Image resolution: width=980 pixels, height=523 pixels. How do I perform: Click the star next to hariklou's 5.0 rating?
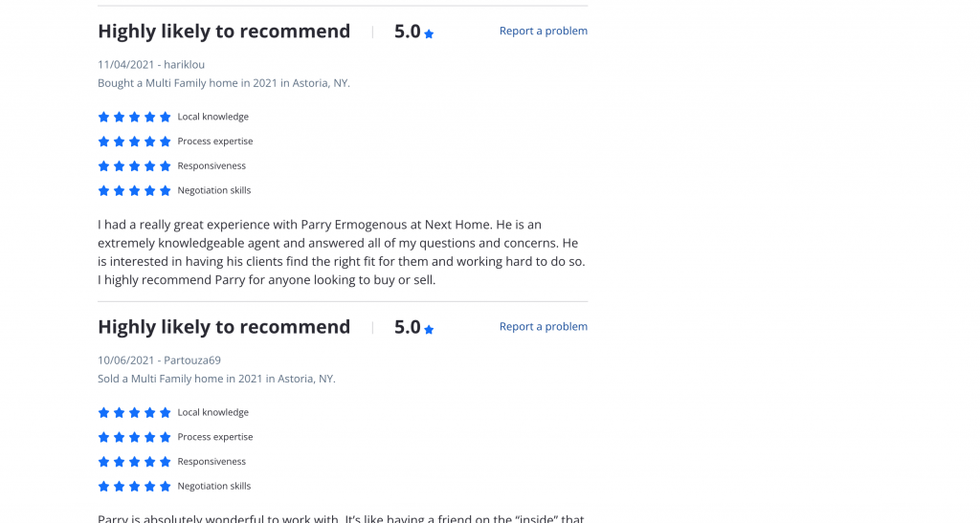[429, 33]
